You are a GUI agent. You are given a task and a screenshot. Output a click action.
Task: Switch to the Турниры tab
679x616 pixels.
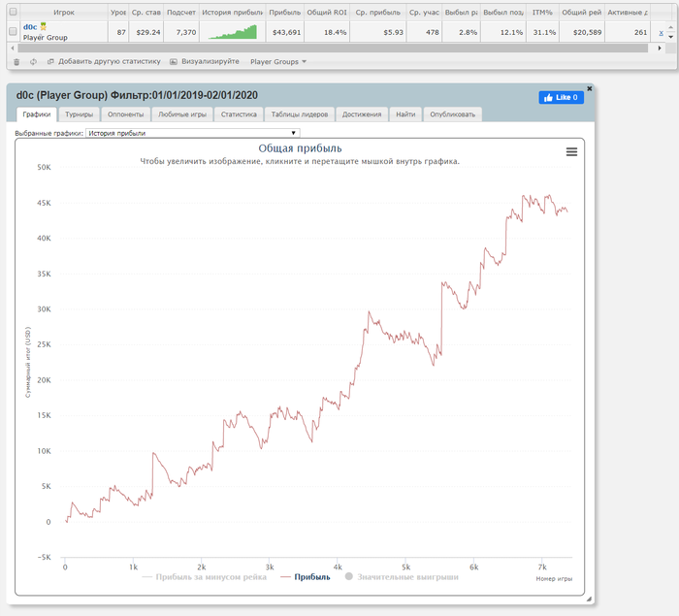tap(80, 114)
